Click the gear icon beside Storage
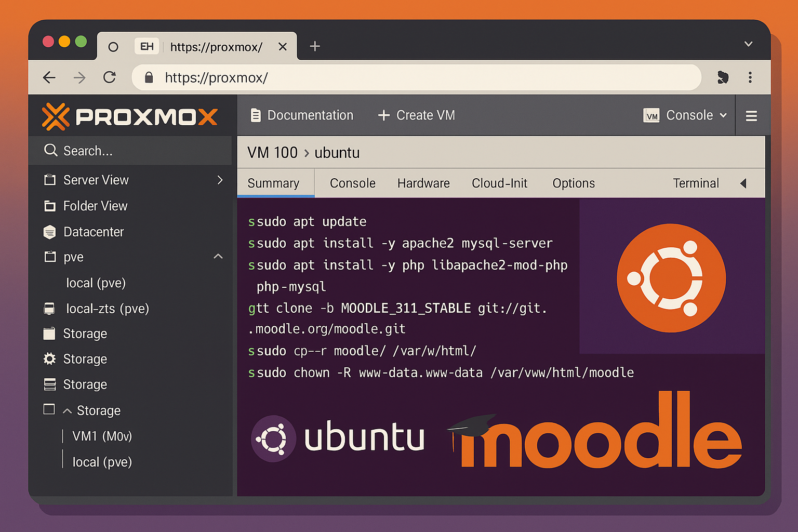 [49, 359]
